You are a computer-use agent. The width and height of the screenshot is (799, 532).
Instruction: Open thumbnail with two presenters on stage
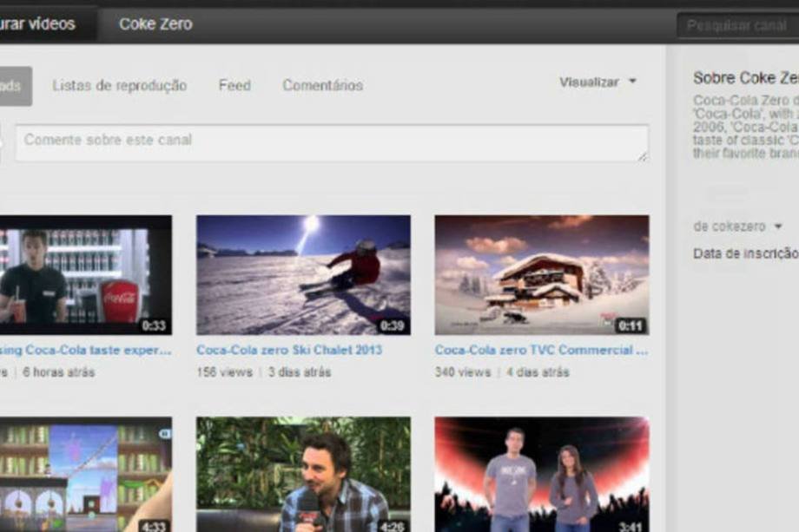(x=541, y=474)
